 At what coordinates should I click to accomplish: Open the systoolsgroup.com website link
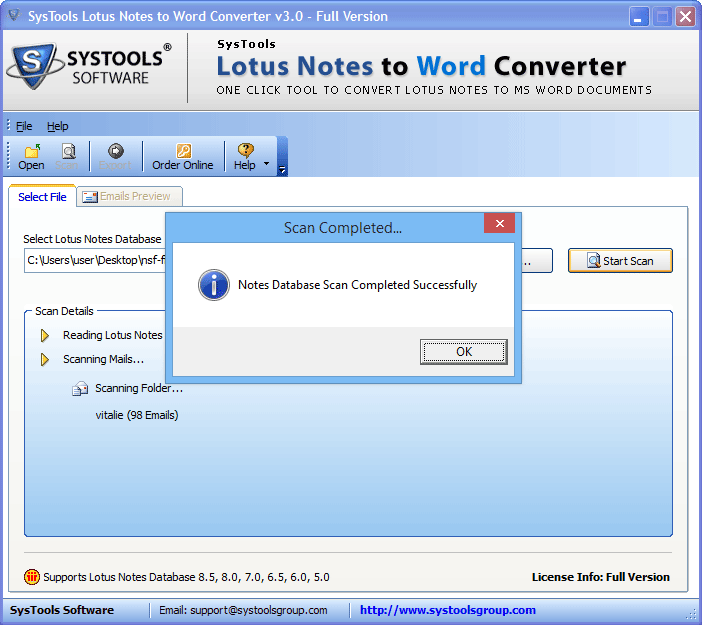click(x=448, y=610)
